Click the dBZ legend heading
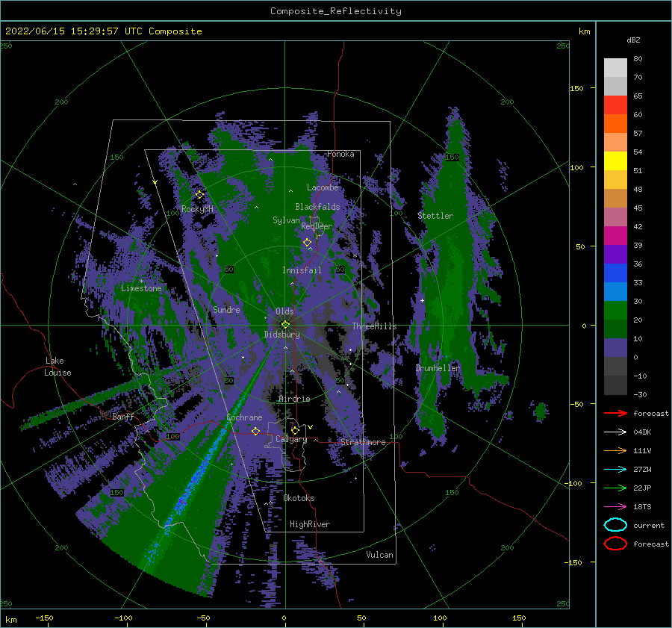The image size is (672, 628). (633, 40)
